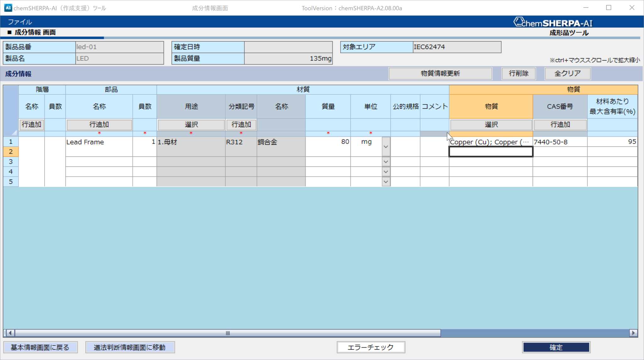Click the 物質情報更新 button

[x=440, y=73]
